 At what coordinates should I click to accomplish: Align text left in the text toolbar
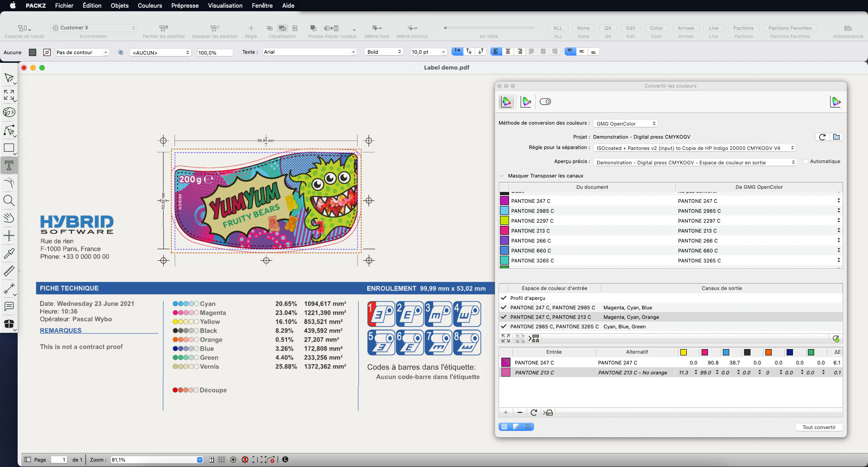coord(496,51)
